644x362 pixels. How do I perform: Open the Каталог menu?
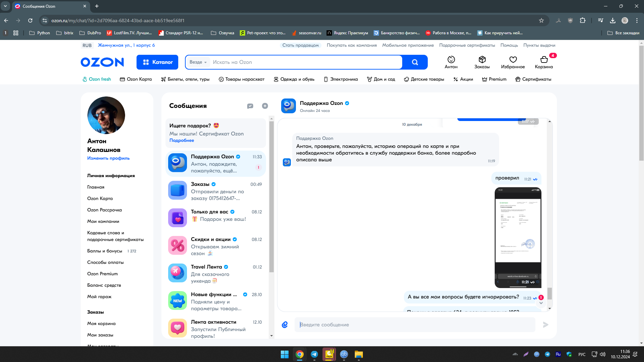[x=157, y=62]
